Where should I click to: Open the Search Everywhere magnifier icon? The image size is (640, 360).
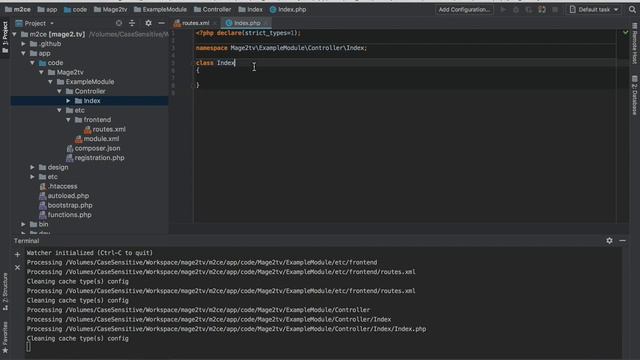pyautogui.click(x=632, y=9)
